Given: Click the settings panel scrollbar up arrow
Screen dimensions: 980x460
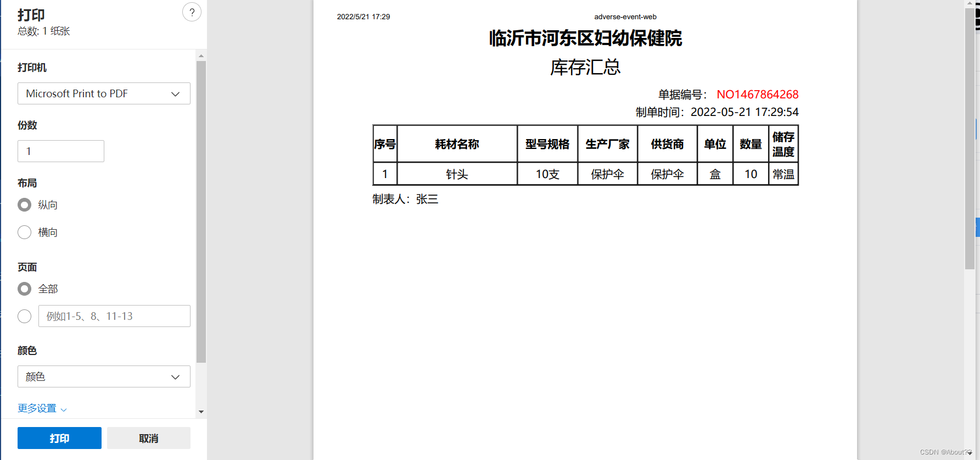Looking at the screenshot, I should pyautogui.click(x=201, y=56).
